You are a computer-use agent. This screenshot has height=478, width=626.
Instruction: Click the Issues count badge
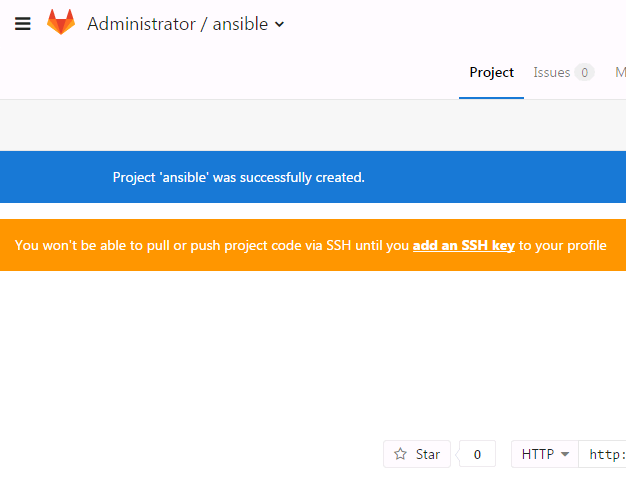click(x=584, y=73)
